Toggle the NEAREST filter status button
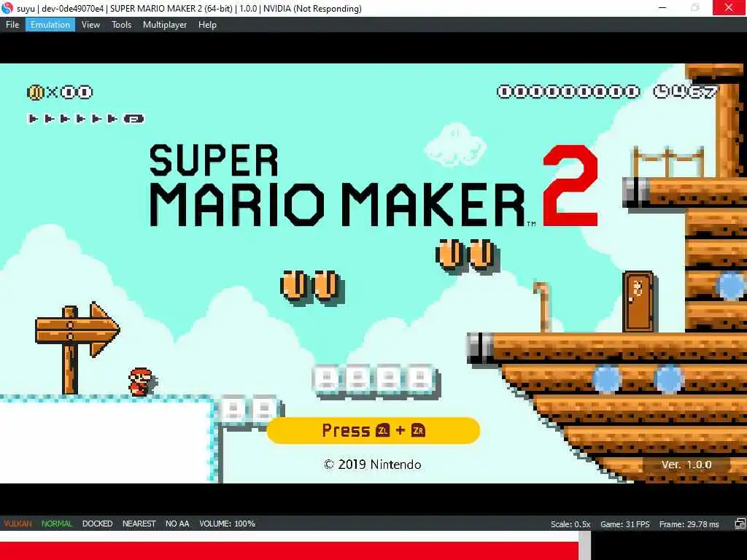This screenshot has width=747, height=560. (x=139, y=524)
